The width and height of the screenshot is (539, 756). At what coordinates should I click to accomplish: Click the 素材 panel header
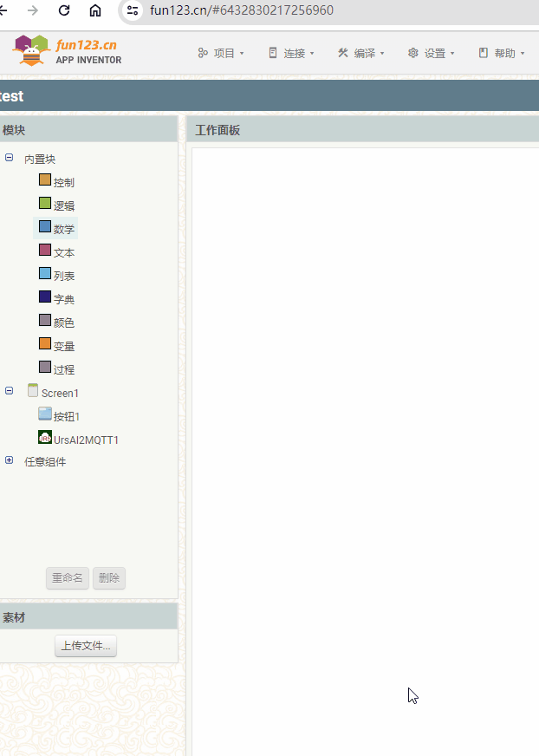click(x=88, y=617)
